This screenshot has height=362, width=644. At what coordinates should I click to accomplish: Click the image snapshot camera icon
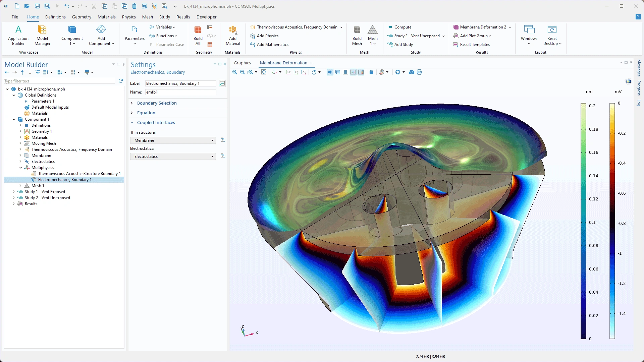[x=411, y=72]
